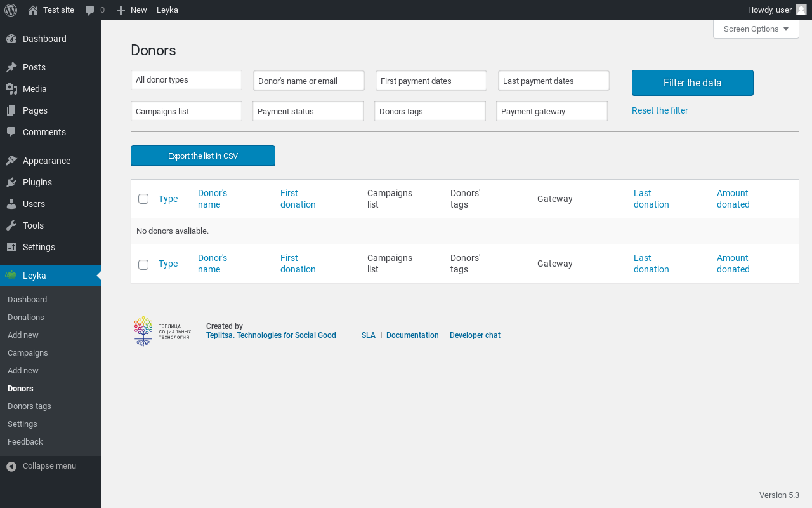Open the Payment gateway filter dropdown

pos(551,111)
